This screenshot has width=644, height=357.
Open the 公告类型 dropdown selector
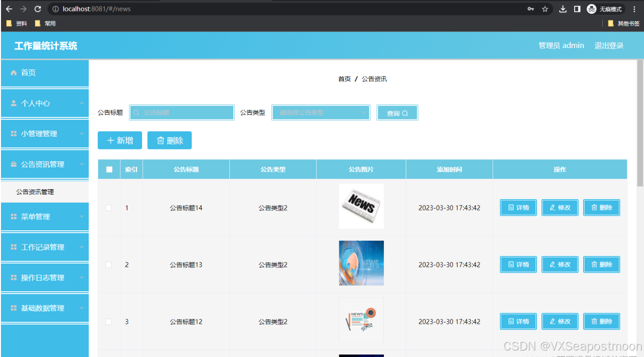point(321,112)
